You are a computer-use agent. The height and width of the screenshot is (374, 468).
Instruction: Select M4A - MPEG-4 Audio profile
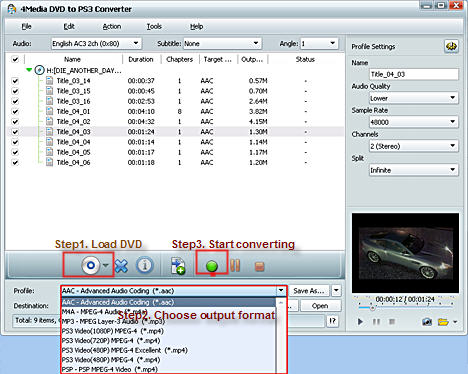pyautogui.click(x=169, y=312)
